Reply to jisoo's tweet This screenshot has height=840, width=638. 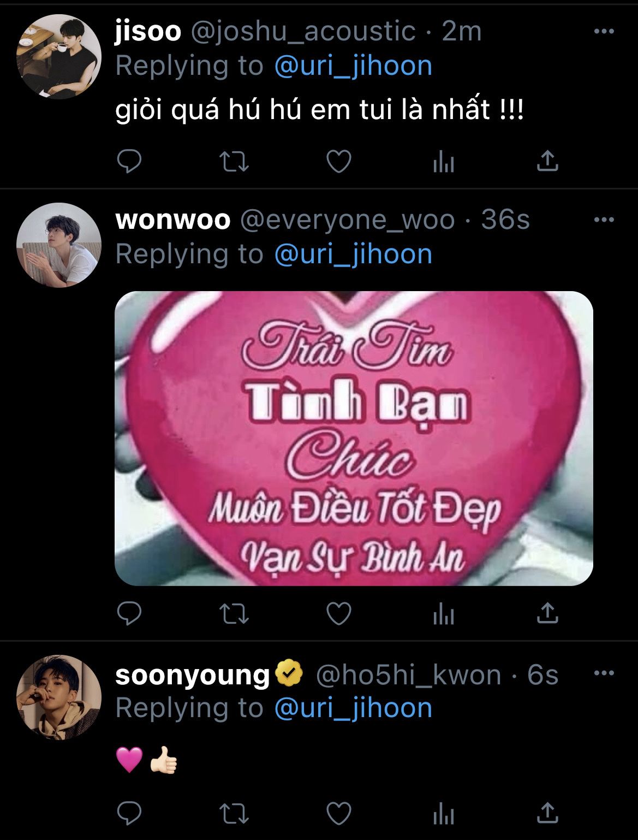tap(129, 162)
